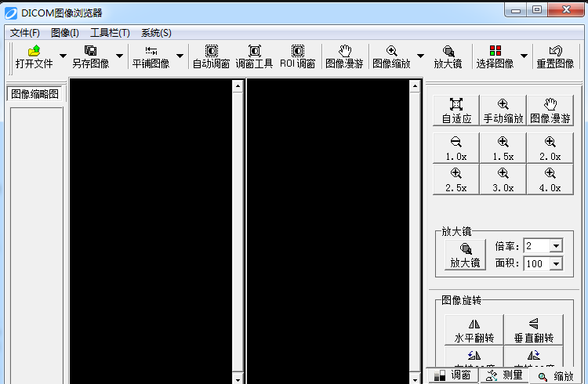588x384 pixels.
Task: Switch to the 测量 bottom tab
Action: 504,375
